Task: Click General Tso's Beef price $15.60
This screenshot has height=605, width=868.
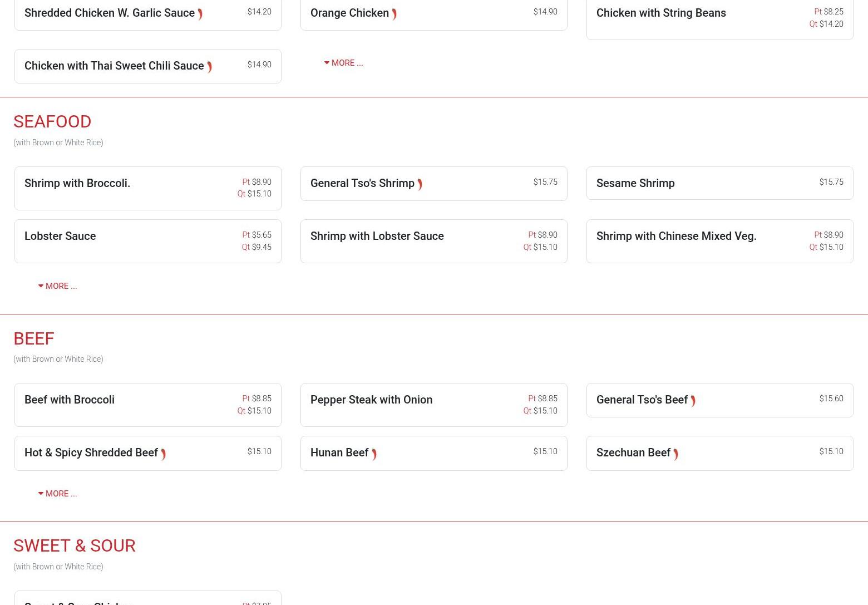Action: point(831,399)
